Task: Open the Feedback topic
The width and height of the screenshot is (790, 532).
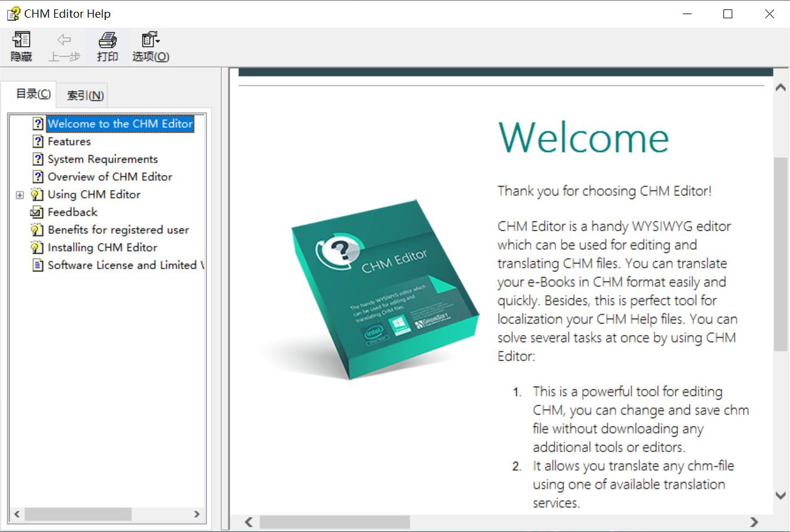Action: (72, 212)
